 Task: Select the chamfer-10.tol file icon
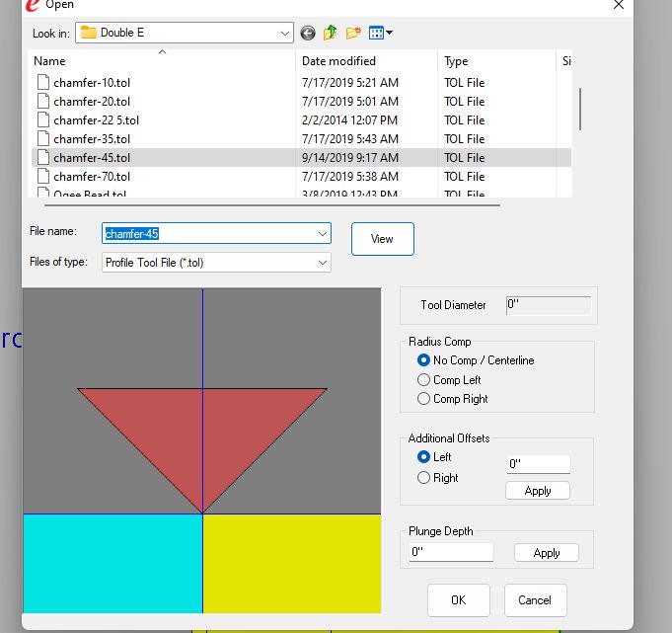click(x=42, y=83)
